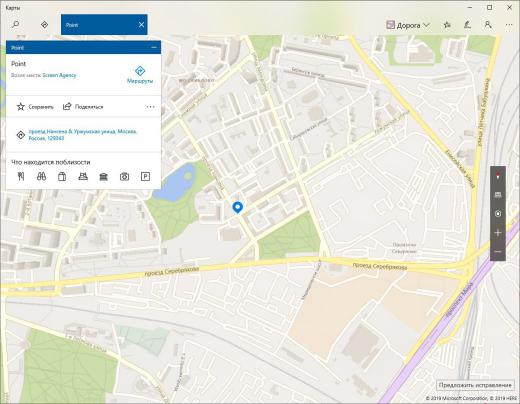Open the search magnifier icon
Viewport: 520px width, 404px height.
(x=15, y=25)
